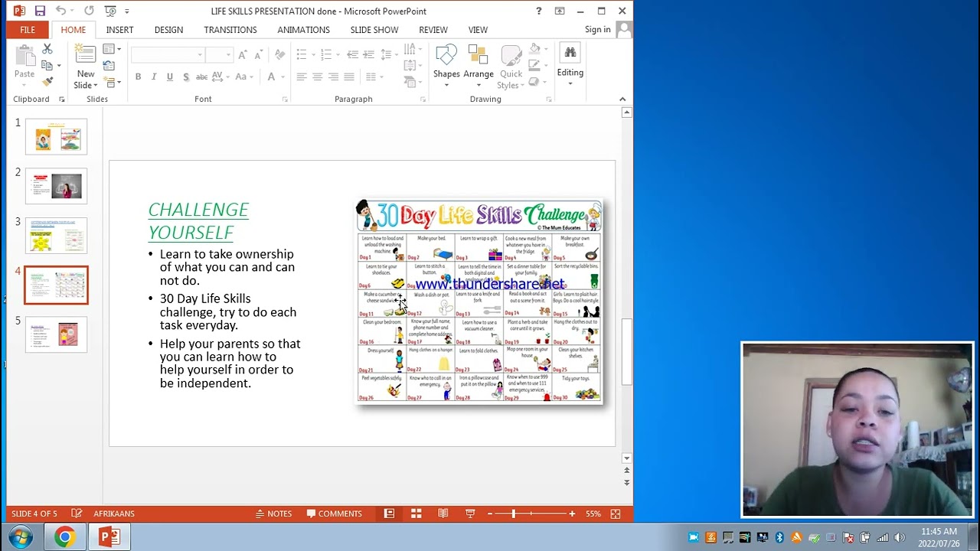Click AFRIKAANS language indicator
Image resolution: width=980 pixels, height=551 pixels.
coord(114,514)
